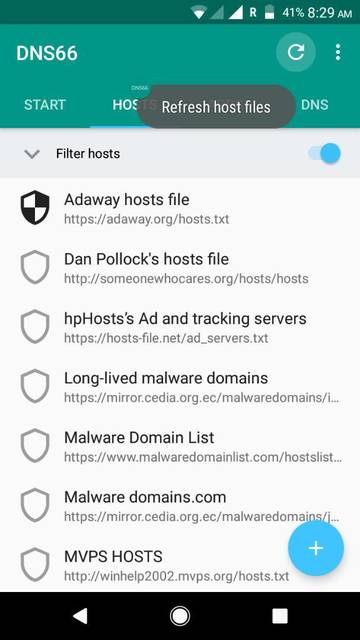The width and height of the screenshot is (360, 640).
Task: Add a new host with plus button
Action: coord(316,548)
